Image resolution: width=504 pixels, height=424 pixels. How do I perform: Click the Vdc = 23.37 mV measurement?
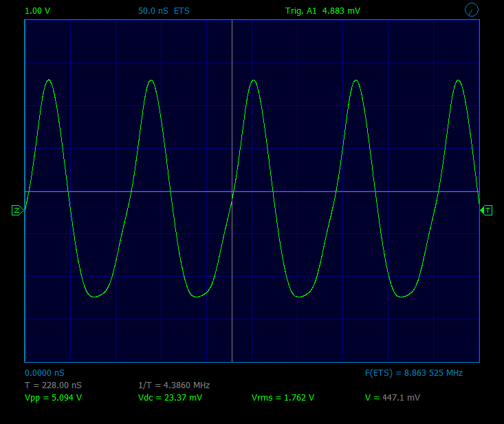(170, 398)
